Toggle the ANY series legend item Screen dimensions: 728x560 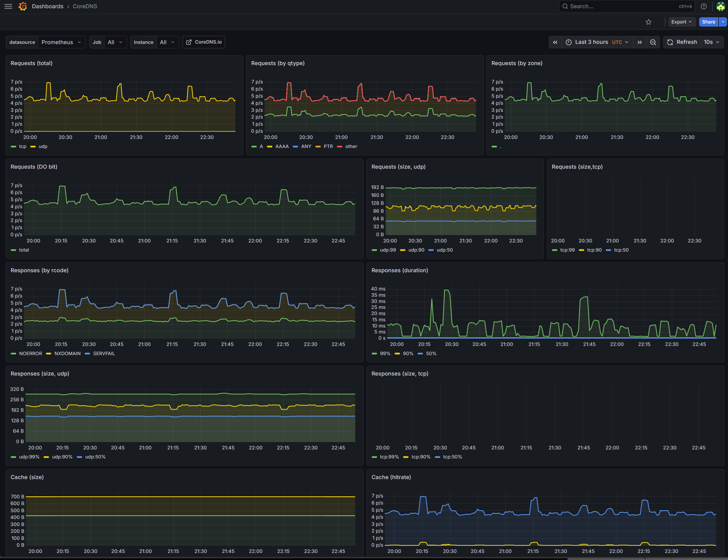[306, 147]
